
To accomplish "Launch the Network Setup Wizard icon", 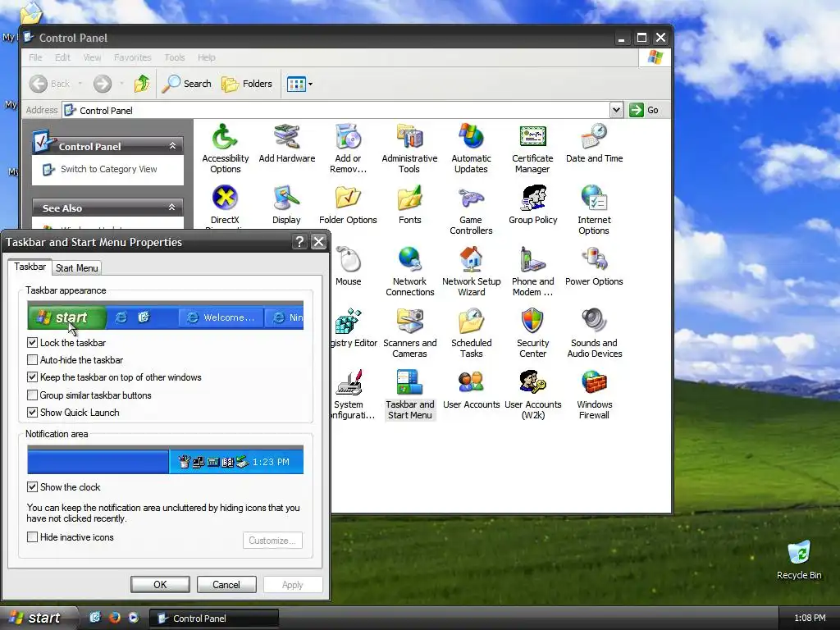I will coord(472,272).
